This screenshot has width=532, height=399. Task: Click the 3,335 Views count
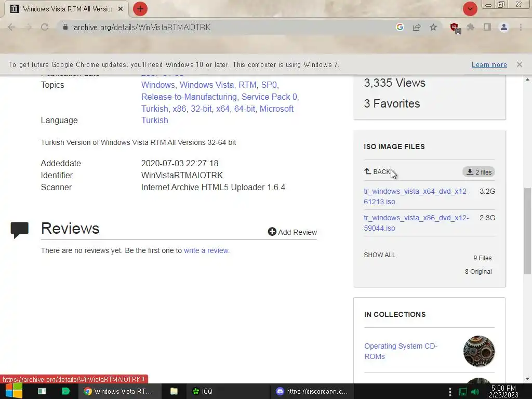click(395, 83)
